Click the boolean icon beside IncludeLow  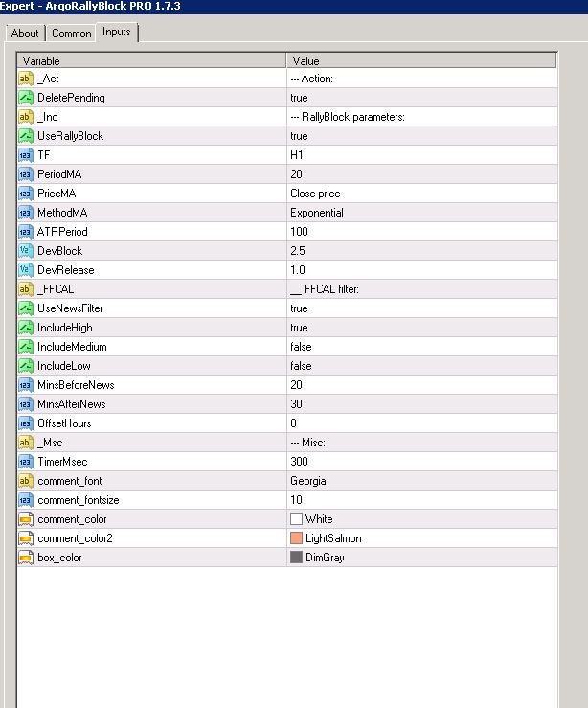[x=26, y=366]
